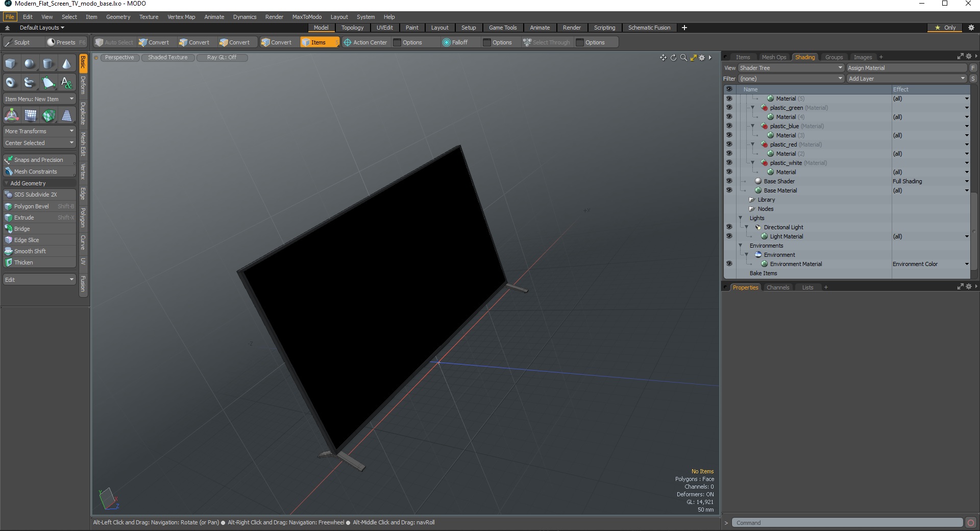Activate the checkered cube transform tool
The width and height of the screenshot is (980, 531).
click(48, 115)
